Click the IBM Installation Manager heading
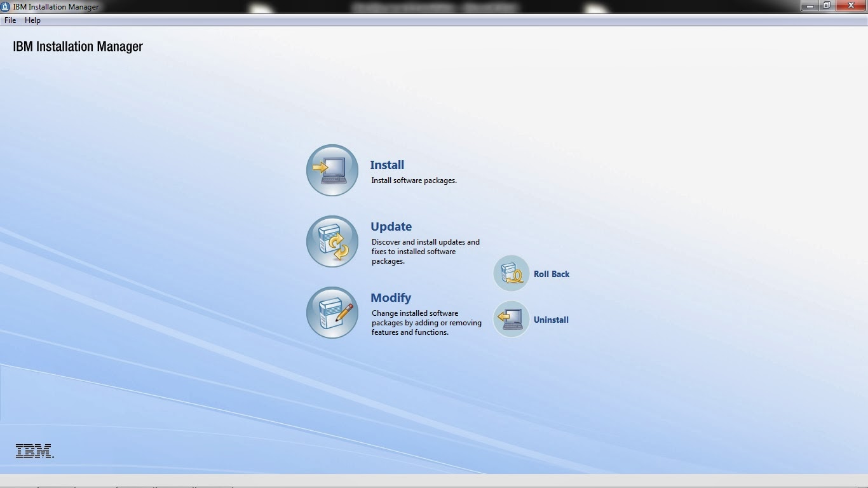Viewport: 868px width, 488px height. (76, 46)
